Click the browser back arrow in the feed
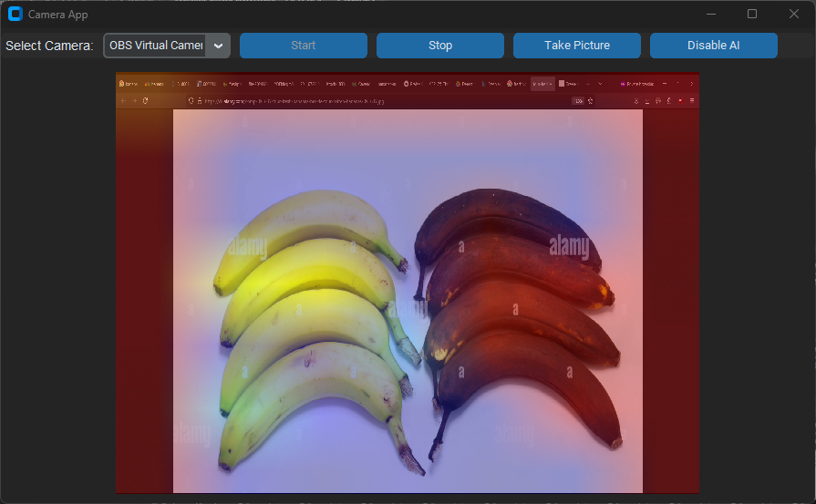The image size is (816, 504). coord(123,101)
